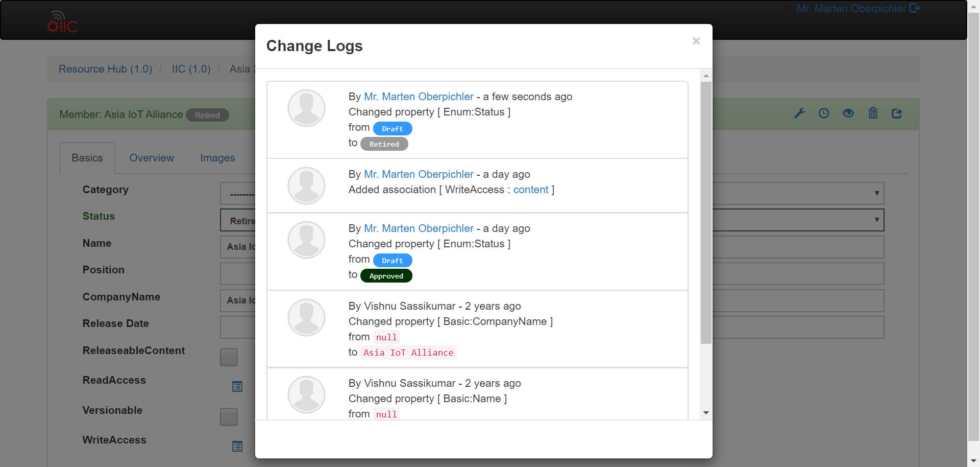Open author link in few seconds ago entry

(419, 97)
